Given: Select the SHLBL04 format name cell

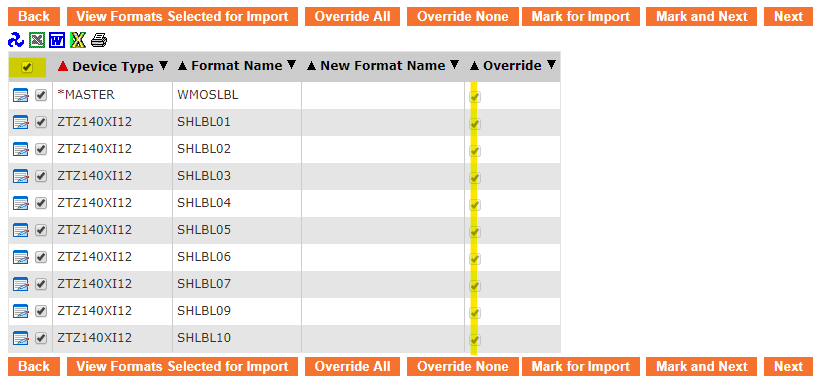Looking at the screenshot, I should pos(237,203).
